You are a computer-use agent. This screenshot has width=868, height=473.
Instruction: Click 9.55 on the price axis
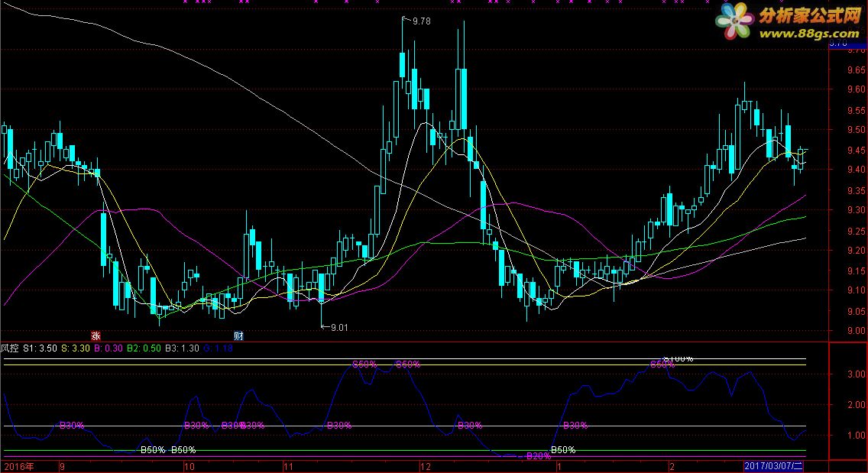pos(857,111)
